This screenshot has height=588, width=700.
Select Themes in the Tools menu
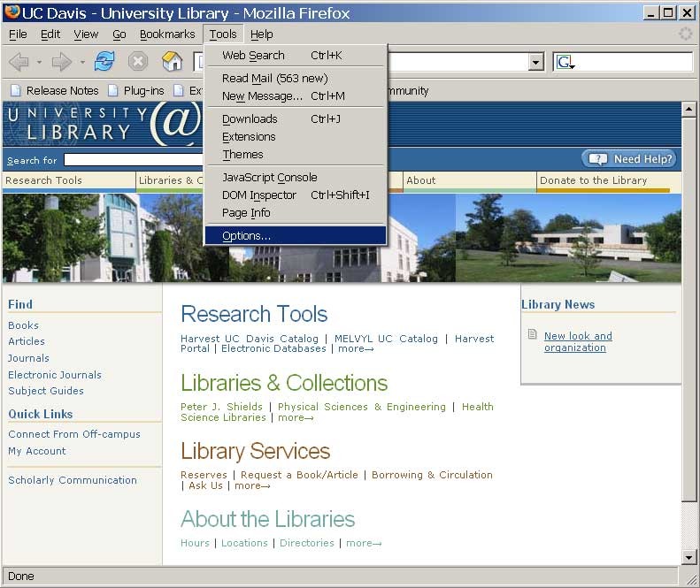[x=296, y=155]
